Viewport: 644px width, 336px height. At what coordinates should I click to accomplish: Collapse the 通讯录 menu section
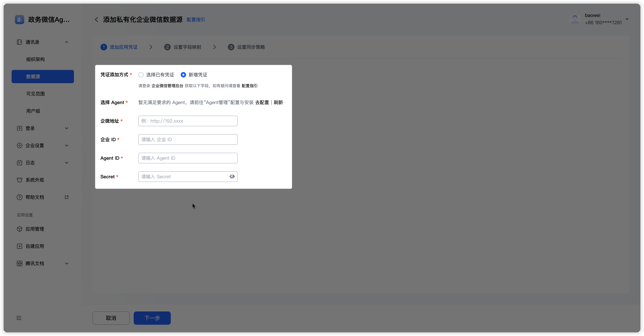(66, 42)
